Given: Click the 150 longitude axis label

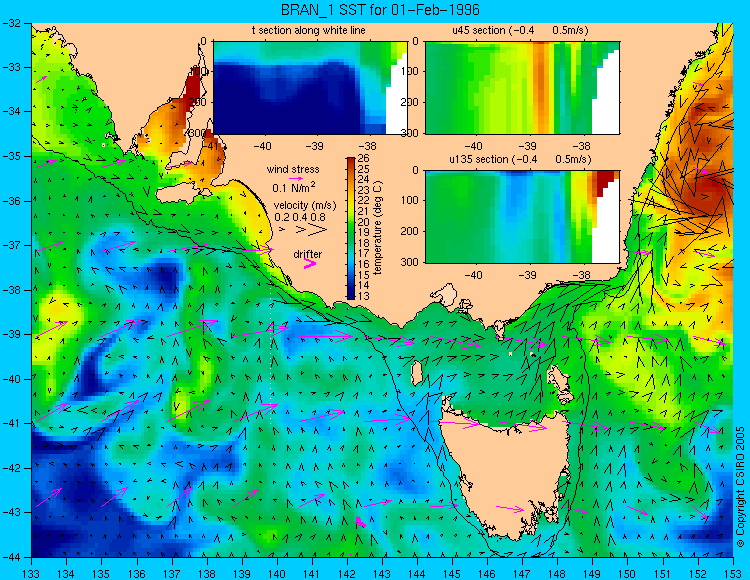Looking at the screenshot, I should (x=628, y=574).
